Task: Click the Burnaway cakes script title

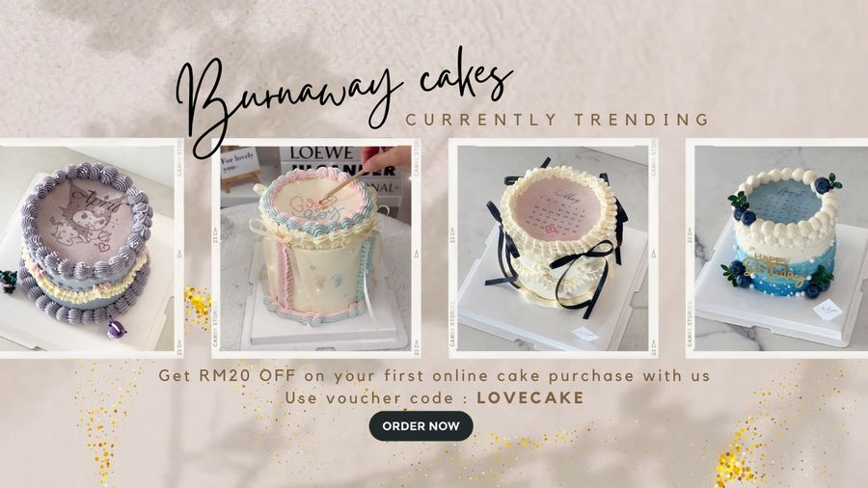Action: 343,99
